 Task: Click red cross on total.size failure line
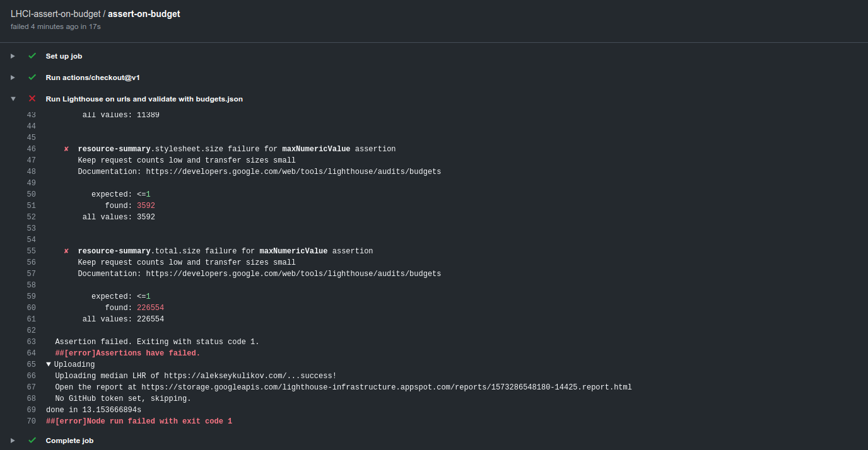[66, 251]
